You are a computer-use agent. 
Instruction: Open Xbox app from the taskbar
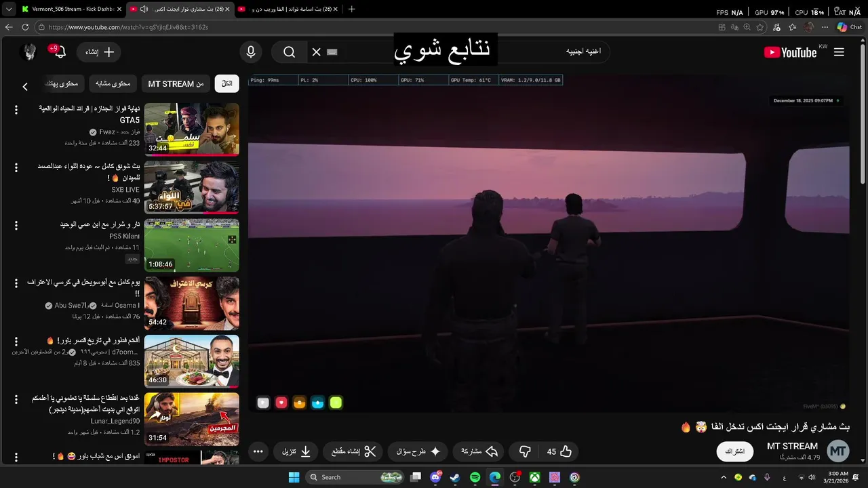click(x=534, y=477)
